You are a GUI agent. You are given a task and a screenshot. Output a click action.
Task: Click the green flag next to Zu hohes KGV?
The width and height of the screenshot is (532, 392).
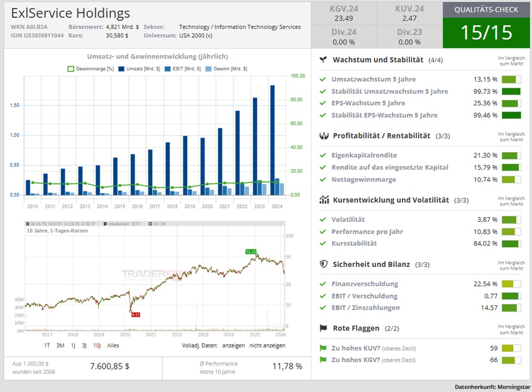[x=323, y=360]
